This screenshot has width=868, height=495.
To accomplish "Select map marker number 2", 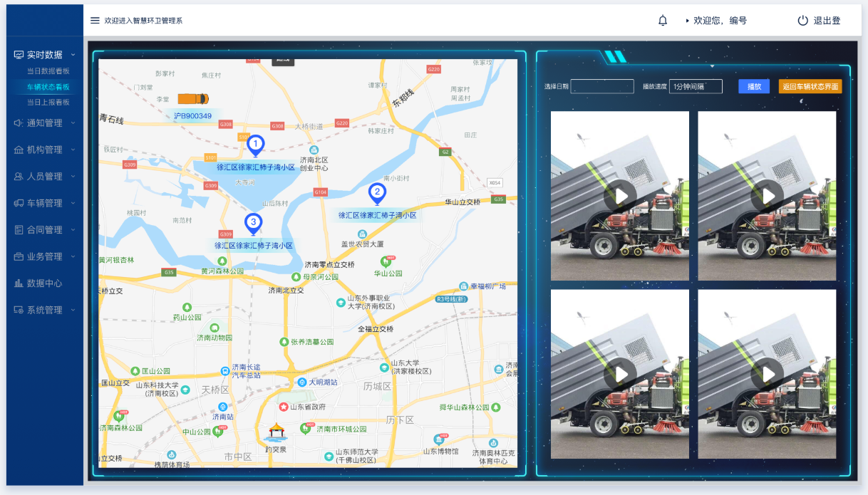I will [377, 193].
